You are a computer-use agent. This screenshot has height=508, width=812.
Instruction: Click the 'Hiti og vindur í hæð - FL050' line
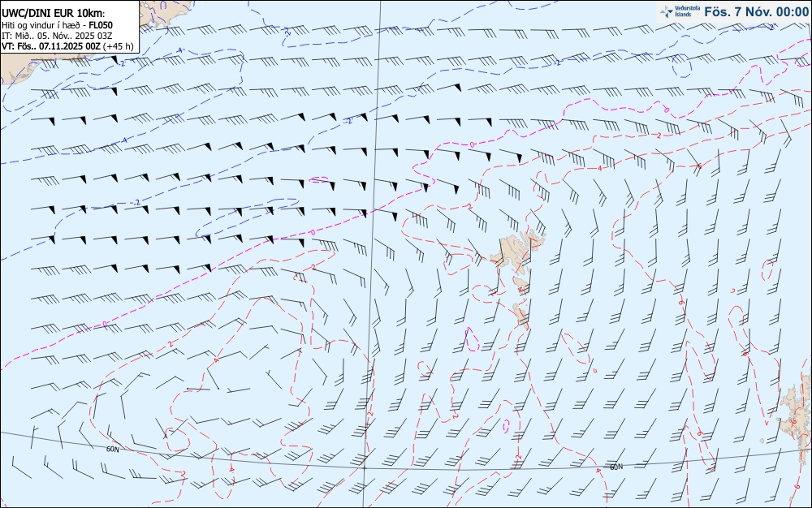click(x=57, y=25)
